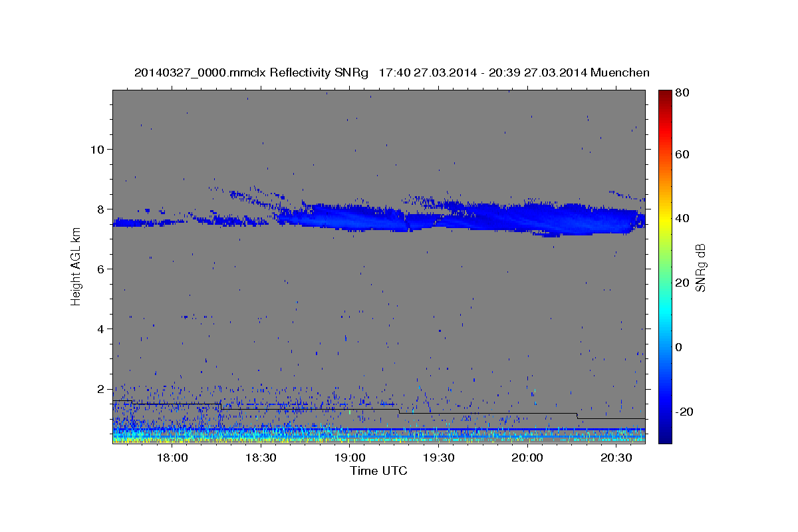Click the colorbar value label 80
The width and height of the screenshot is (798, 532).
pyautogui.click(x=682, y=94)
